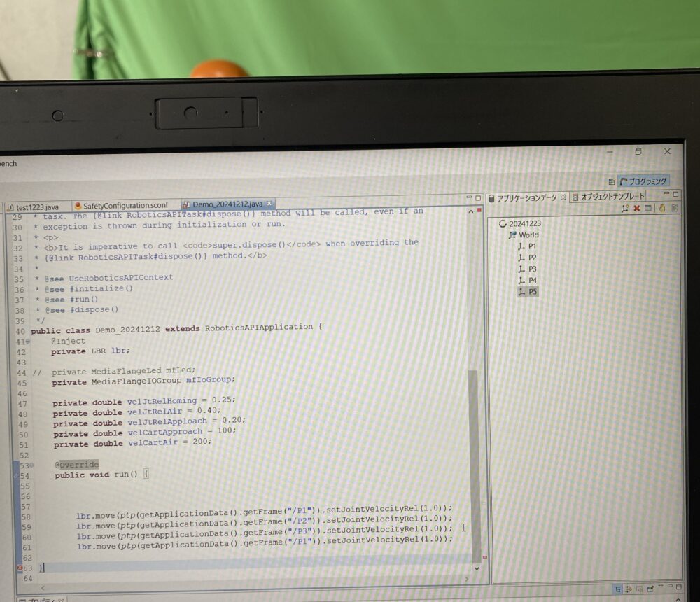
Task: Click the horizontal scrollbar left arrow
Action: [x=43, y=588]
